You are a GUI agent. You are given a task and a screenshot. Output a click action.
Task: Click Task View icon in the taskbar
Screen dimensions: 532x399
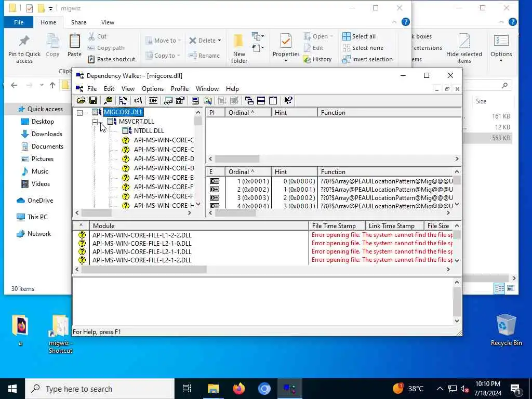187,389
